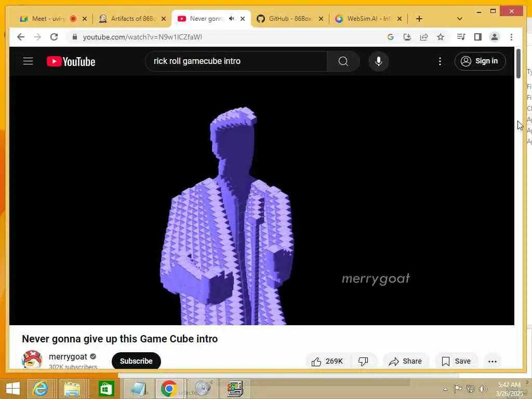The width and height of the screenshot is (532, 399).
Task: Show hidden tray icons arrow
Action: point(445,389)
